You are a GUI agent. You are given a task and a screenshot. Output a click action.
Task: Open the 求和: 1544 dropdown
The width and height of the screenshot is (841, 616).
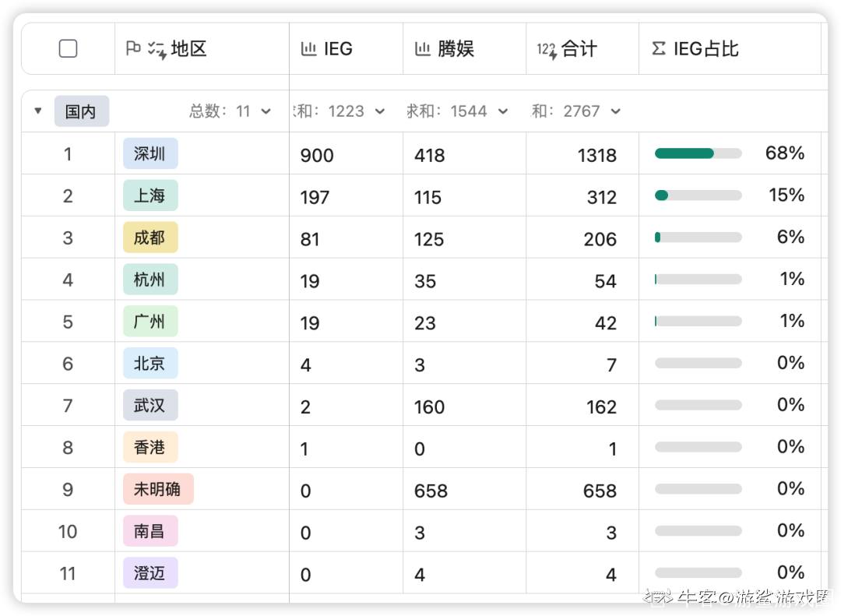pyautogui.click(x=457, y=111)
